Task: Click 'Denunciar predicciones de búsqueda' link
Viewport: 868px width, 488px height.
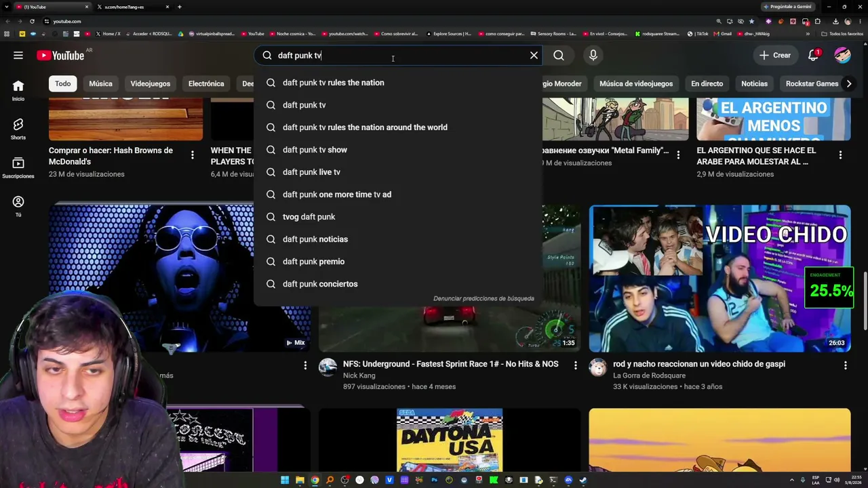Action: (x=484, y=298)
